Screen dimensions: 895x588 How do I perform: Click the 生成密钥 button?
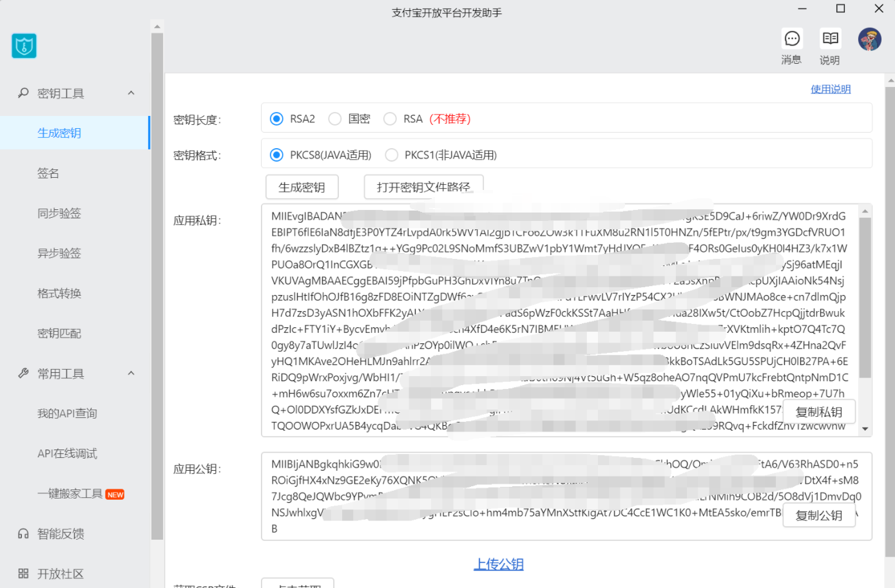tap(302, 187)
